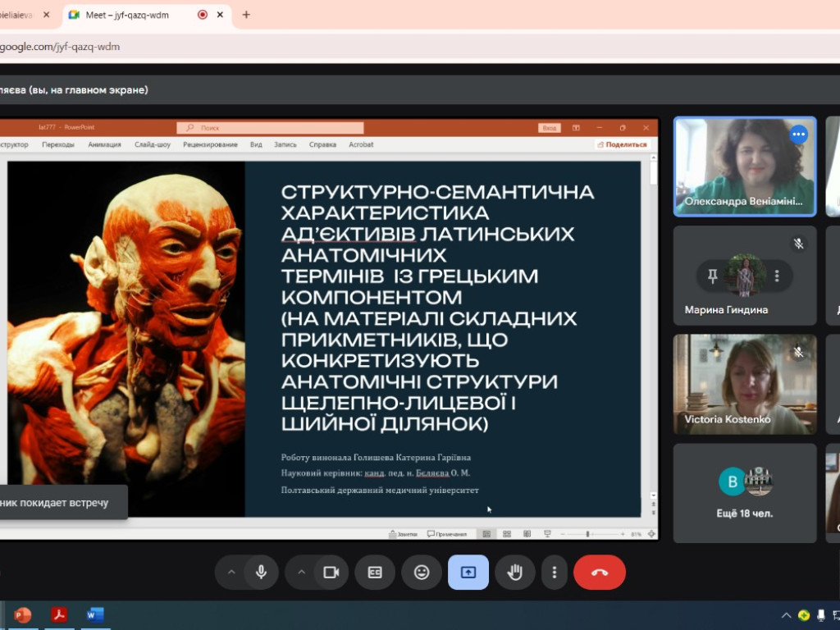This screenshot has width=840, height=630.
Task: Switch to Slide Sorter view icon
Action: [x=507, y=534]
